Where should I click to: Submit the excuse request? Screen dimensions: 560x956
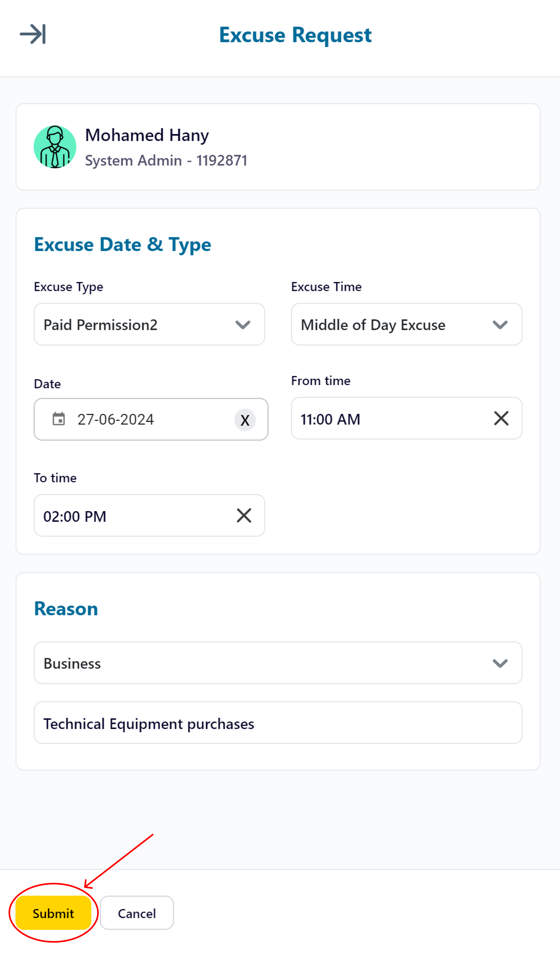click(53, 913)
